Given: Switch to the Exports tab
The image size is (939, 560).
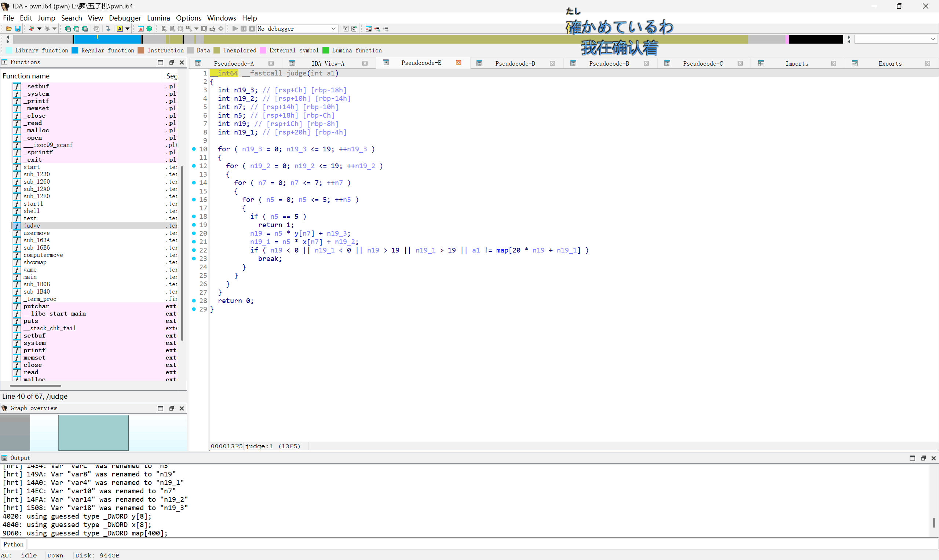Looking at the screenshot, I should pyautogui.click(x=890, y=63).
